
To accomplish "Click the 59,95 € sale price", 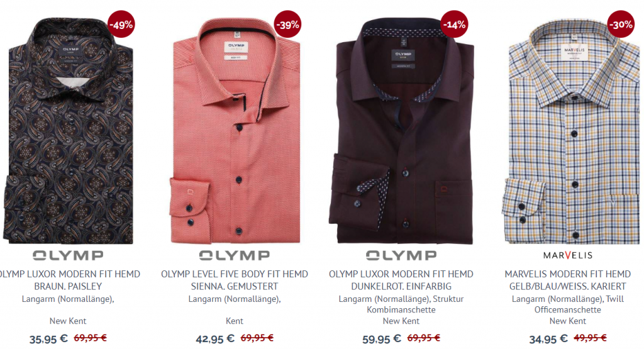I will click(x=382, y=339).
